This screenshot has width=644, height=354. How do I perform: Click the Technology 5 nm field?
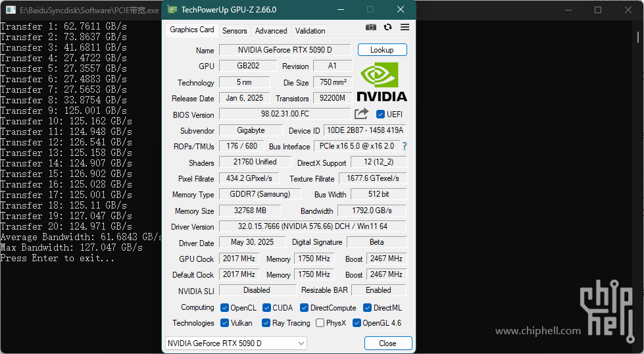[244, 82]
